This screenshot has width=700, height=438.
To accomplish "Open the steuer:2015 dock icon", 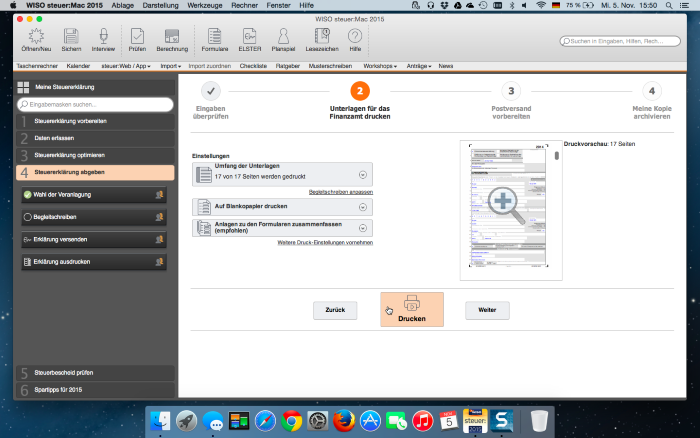I will pos(475,421).
